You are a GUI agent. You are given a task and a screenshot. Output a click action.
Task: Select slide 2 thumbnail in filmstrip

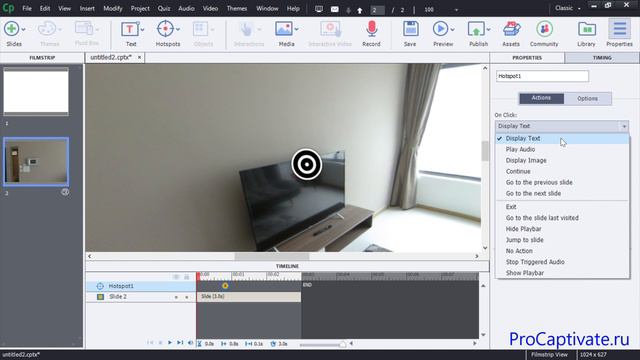coord(36,162)
